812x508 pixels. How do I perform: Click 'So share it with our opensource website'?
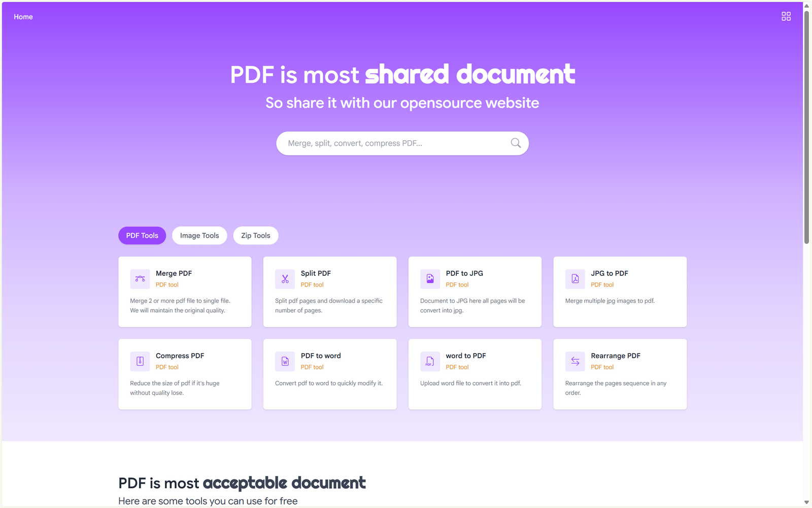[402, 103]
